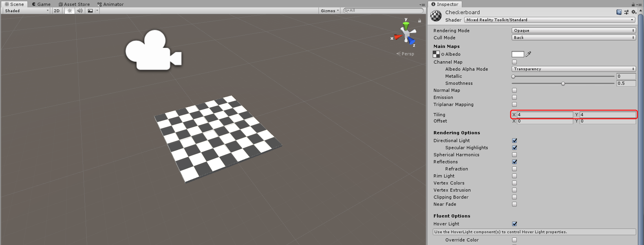This screenshot has width=644, height=245.
Task: Toggle the 2D view button
Action: pyautogui.click(x=57, y=11)
